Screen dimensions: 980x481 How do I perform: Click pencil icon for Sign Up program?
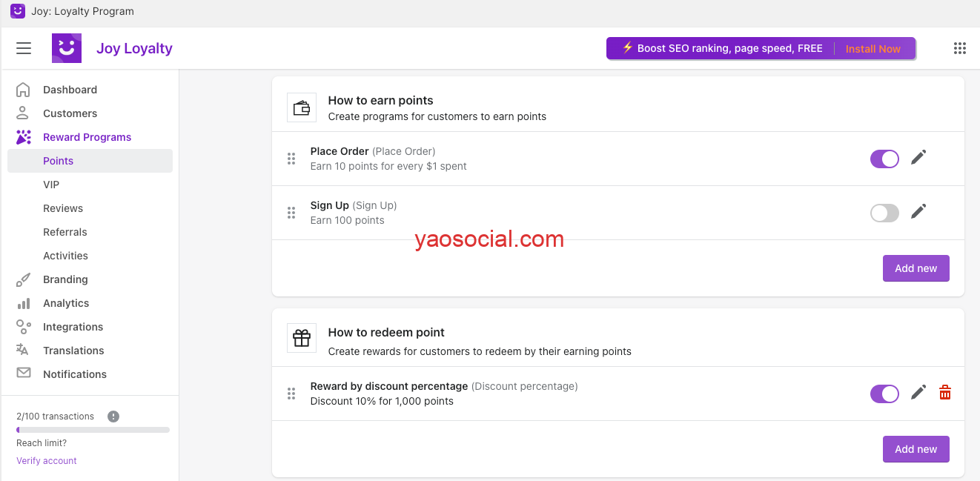point(918,212)
